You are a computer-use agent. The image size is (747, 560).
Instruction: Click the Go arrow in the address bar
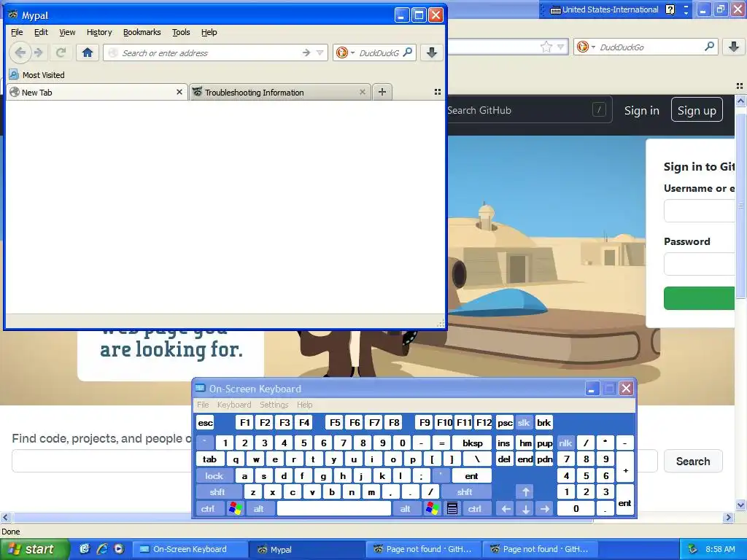coord(306,52)
